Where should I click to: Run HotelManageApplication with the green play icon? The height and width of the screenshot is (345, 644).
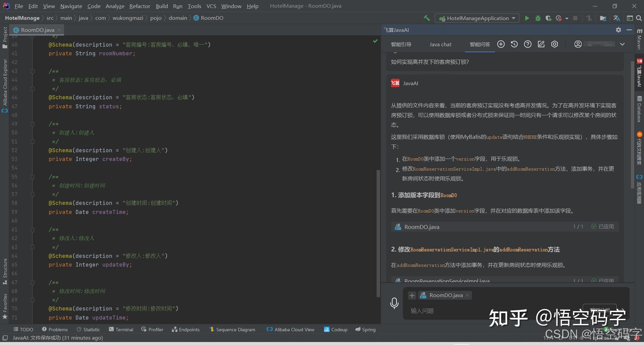tap(527, 18)
